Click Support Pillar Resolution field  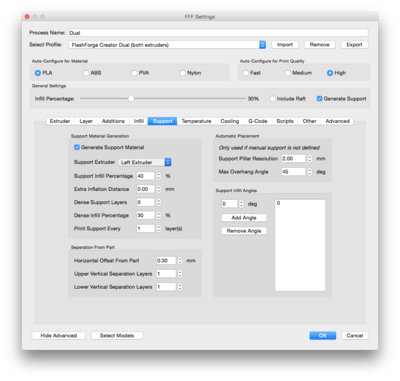[x=293, y=159]
